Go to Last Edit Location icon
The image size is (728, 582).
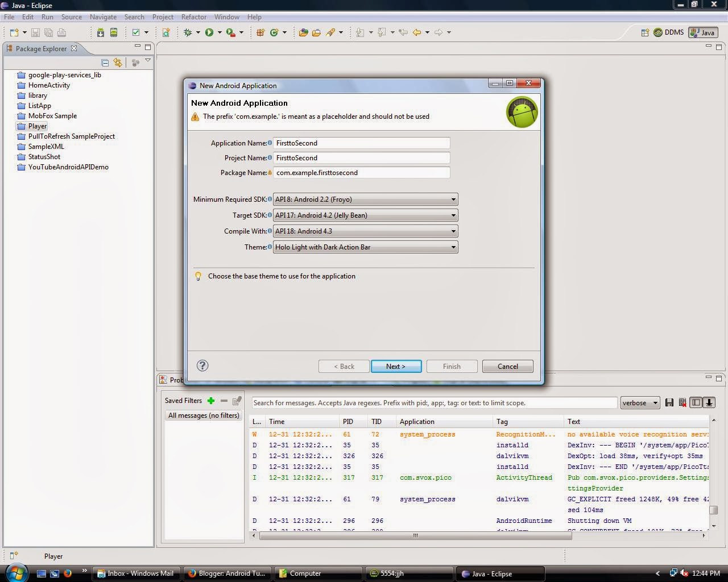point(403,32)
